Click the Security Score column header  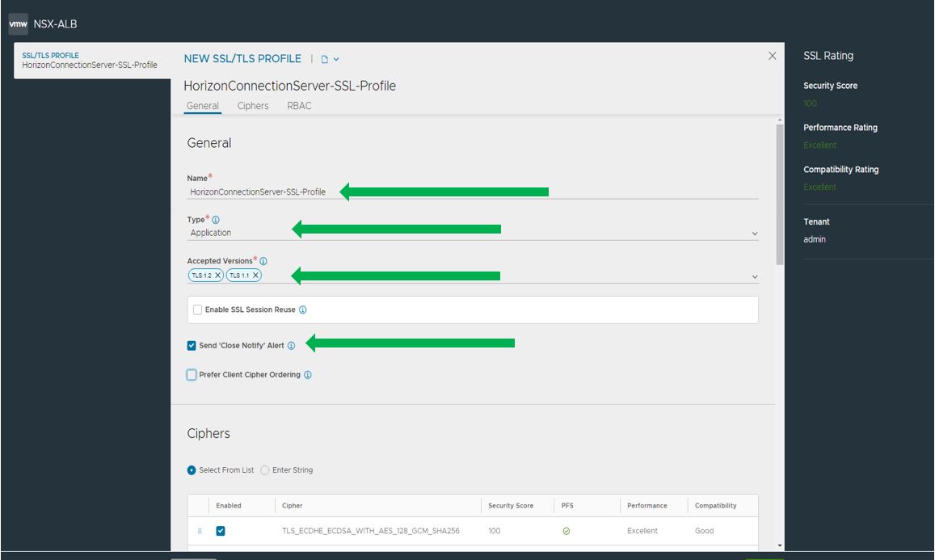click(511, 506)
